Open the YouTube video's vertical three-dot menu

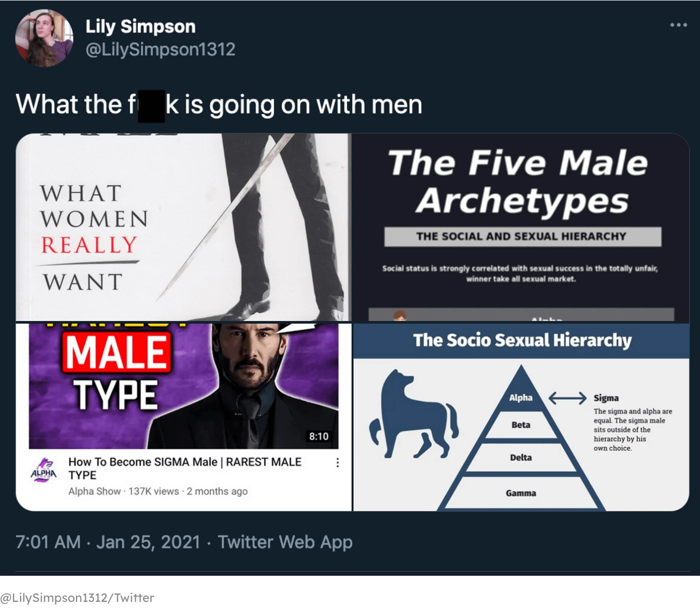pyautogui.click(x=337, y=463)
